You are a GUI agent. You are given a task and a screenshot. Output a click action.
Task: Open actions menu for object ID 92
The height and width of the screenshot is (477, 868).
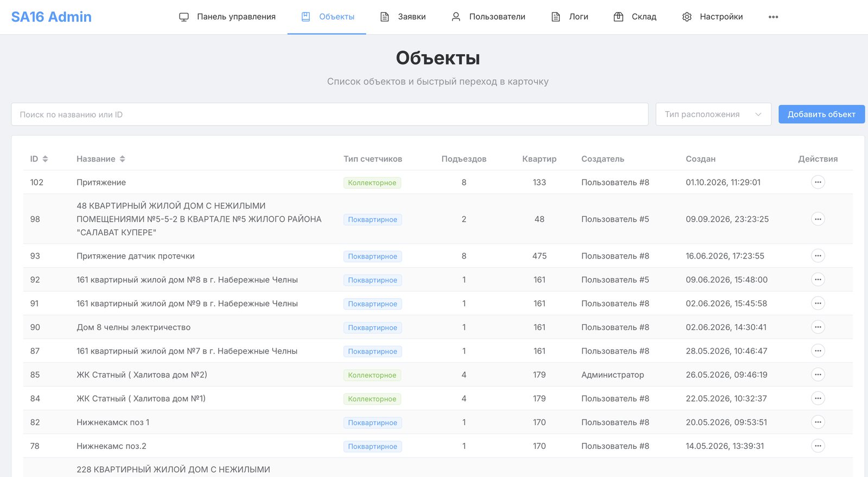818,280
